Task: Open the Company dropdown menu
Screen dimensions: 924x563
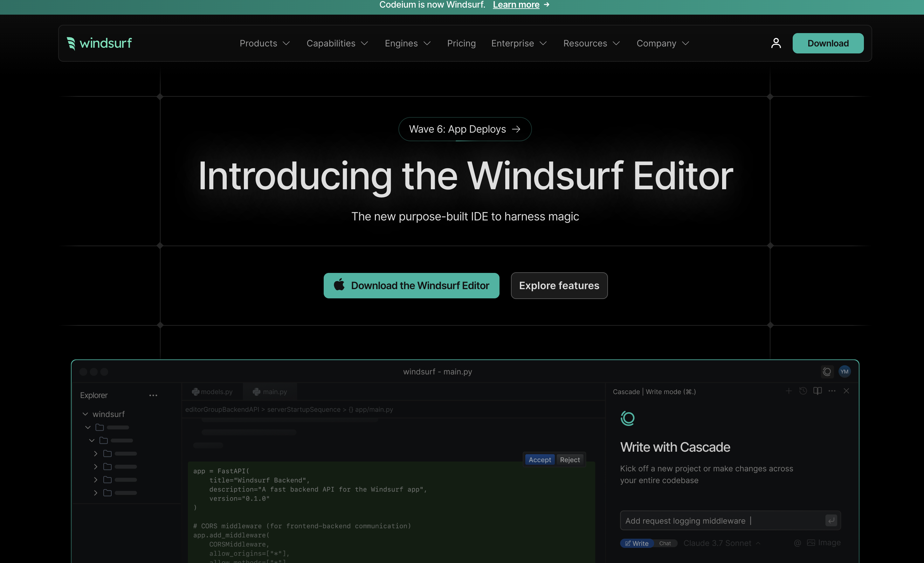Action: 663,44
